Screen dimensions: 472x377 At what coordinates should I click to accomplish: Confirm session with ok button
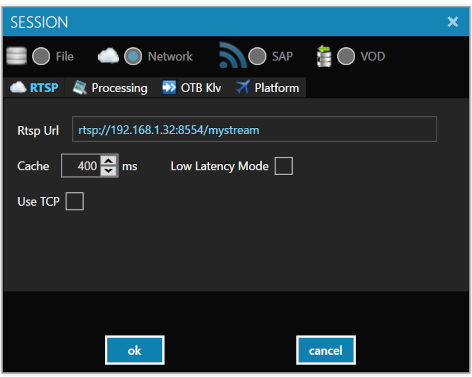click(135, 350)
